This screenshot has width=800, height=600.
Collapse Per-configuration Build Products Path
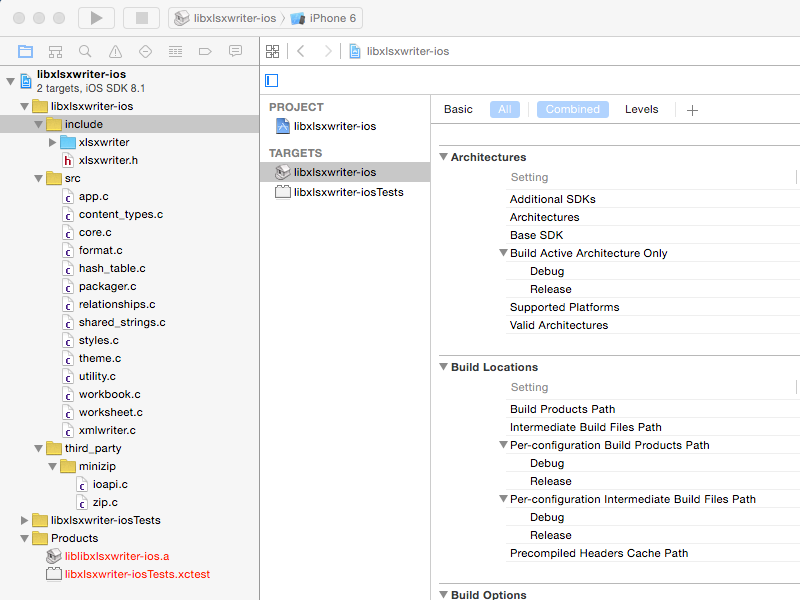(504, 444)
